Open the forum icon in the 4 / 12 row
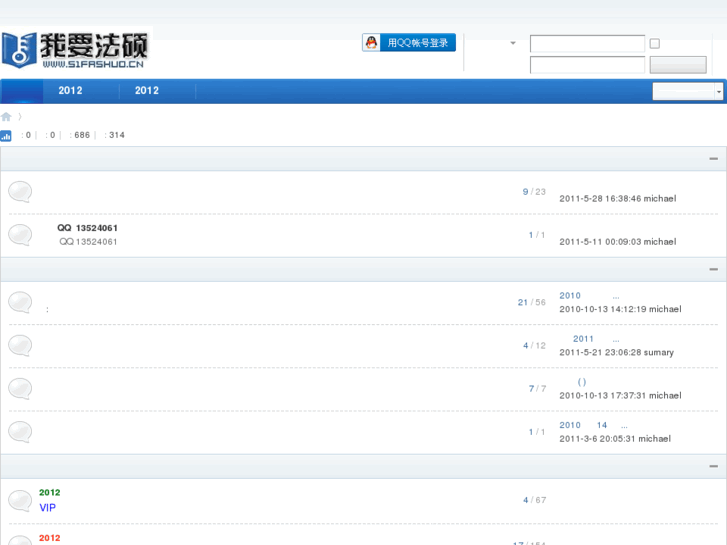 (20, 346)
